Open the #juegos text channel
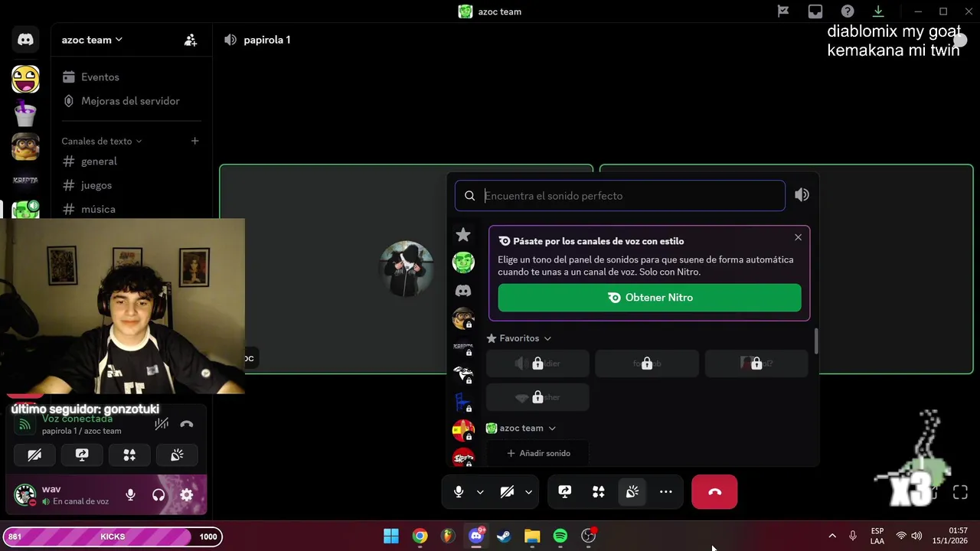Image resolution: width=980 pixels, height=551 pixels. coord(96,185)
